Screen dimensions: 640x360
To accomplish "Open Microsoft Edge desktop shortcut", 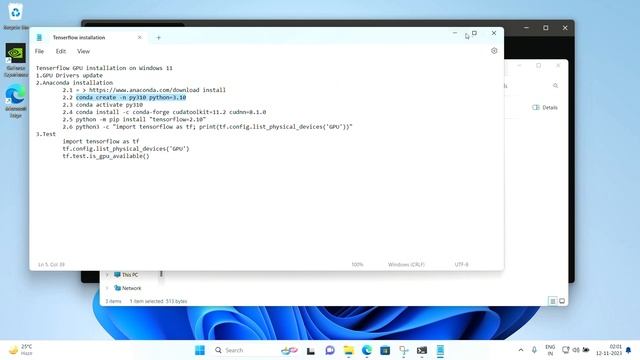I will click(x=16, y=101).
